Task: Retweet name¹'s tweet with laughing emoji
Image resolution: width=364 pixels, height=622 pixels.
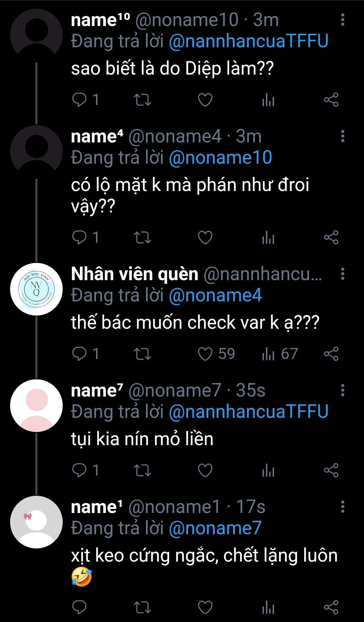Action: click(142, 607)
